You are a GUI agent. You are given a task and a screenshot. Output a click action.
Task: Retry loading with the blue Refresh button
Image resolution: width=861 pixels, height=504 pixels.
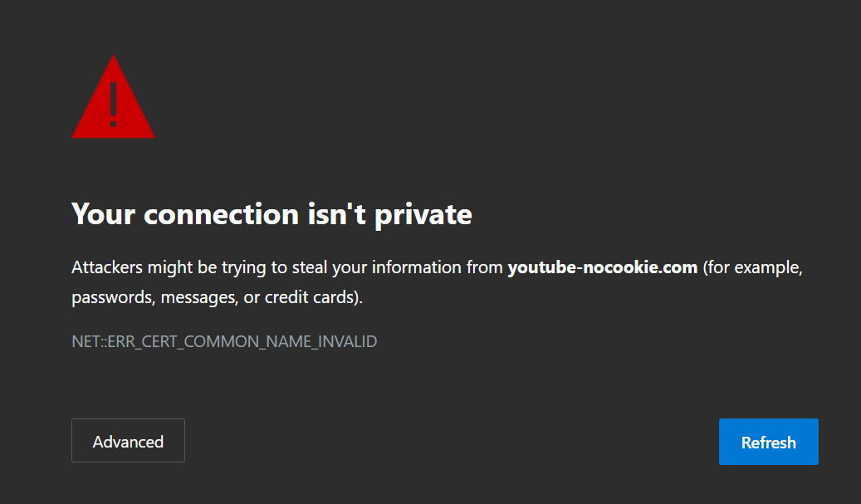coord(768,442)
